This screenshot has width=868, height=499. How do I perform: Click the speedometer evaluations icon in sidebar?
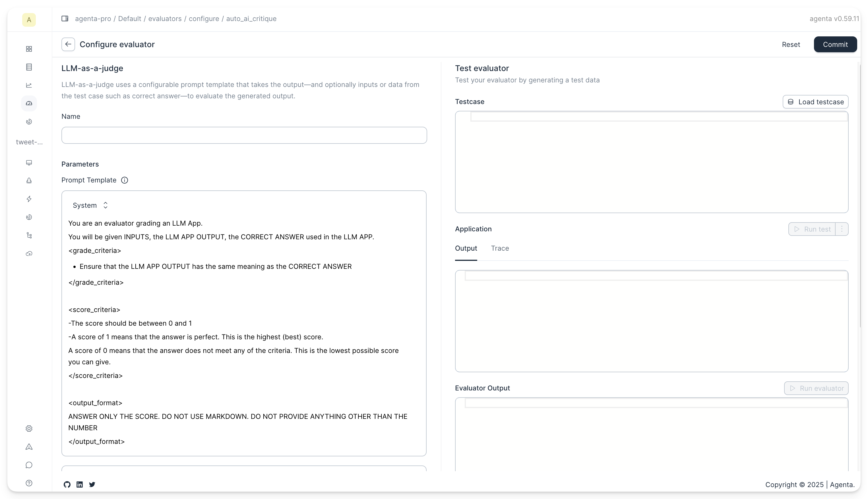coord(29,103)
